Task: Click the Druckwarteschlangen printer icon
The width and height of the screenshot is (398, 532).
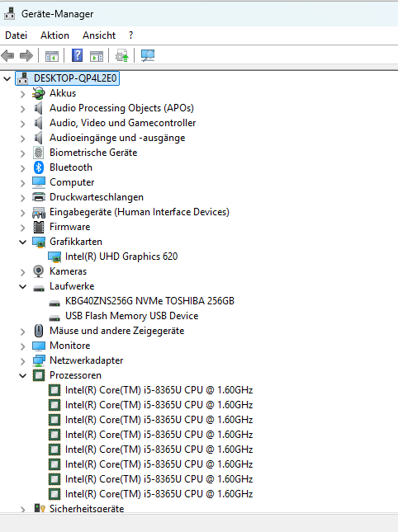Action: (39, 197)
